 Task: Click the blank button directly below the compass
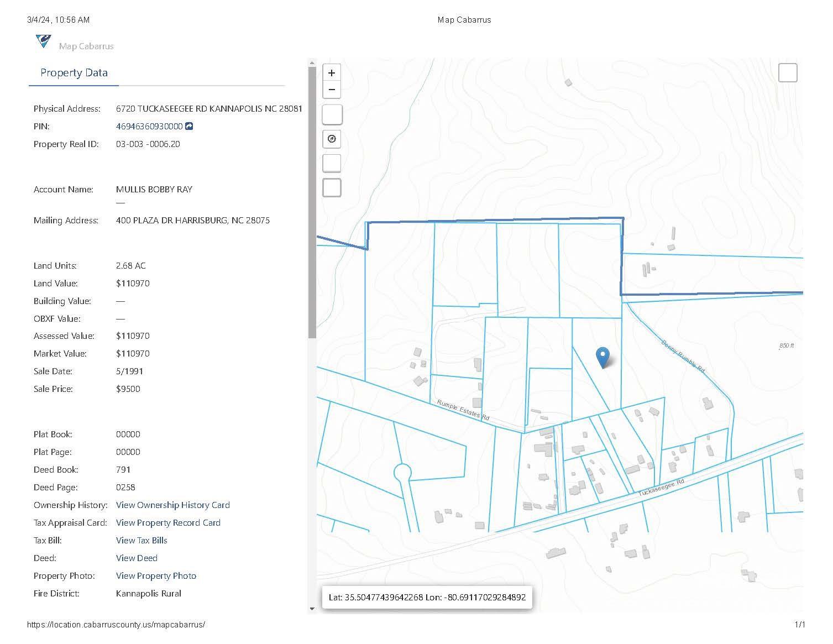pyautogui.click(x=332, y=163)
